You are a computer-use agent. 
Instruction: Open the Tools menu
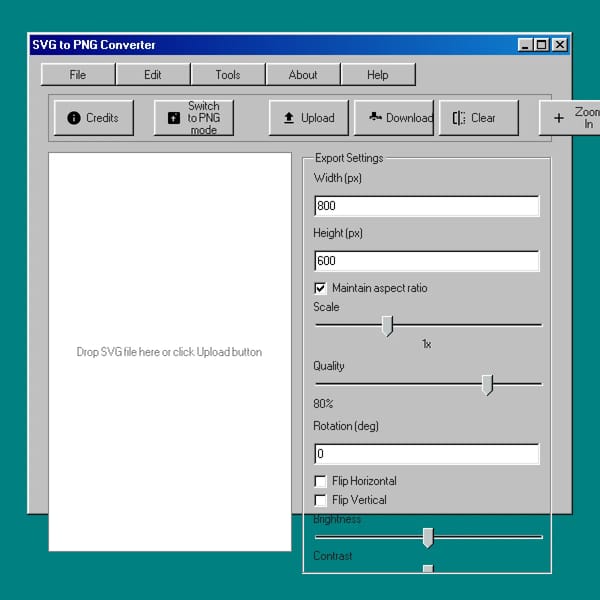[x=228, y=75]
